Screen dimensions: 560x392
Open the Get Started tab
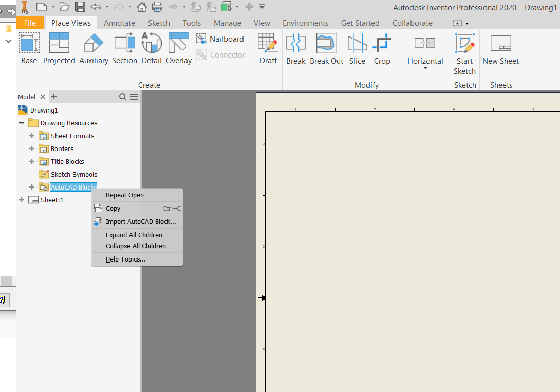click(360, 23)
